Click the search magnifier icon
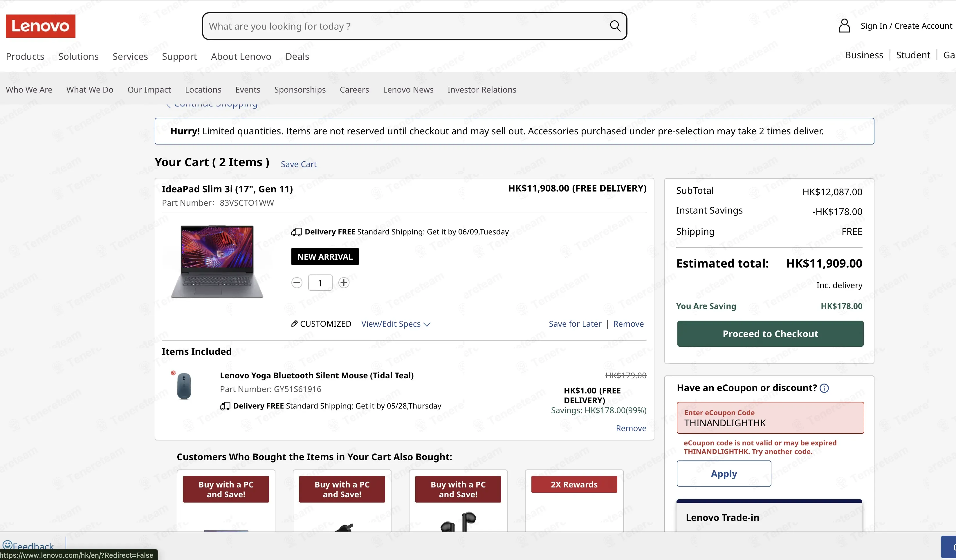 click(x=615, y=26)
